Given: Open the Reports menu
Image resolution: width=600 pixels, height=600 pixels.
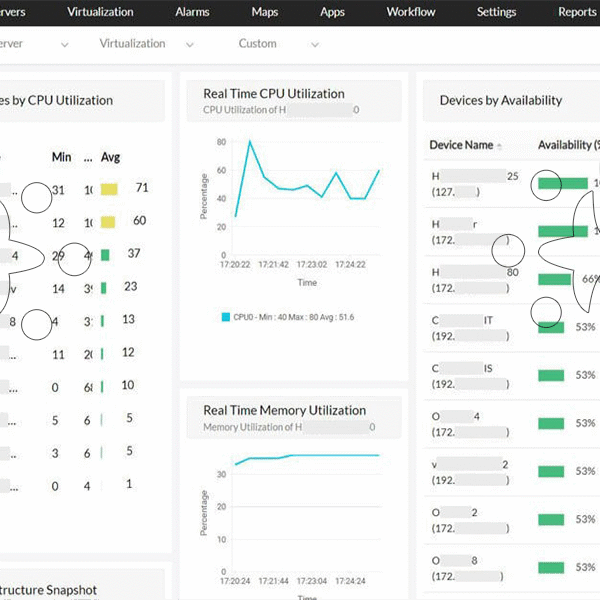Looking at the screenshot, I should [577, 12].
